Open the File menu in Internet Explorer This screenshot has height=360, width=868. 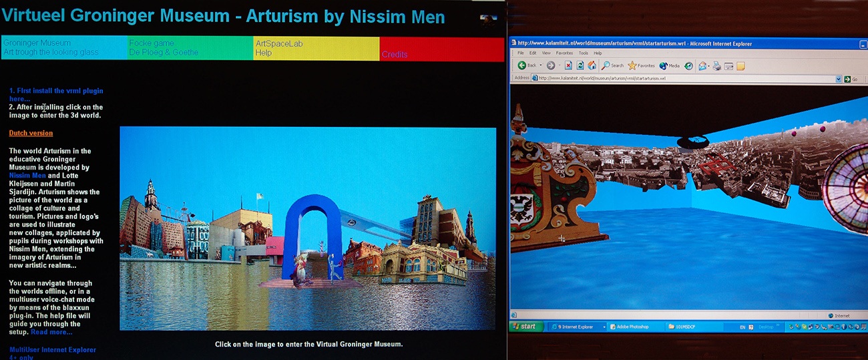(x=520, y=53)
